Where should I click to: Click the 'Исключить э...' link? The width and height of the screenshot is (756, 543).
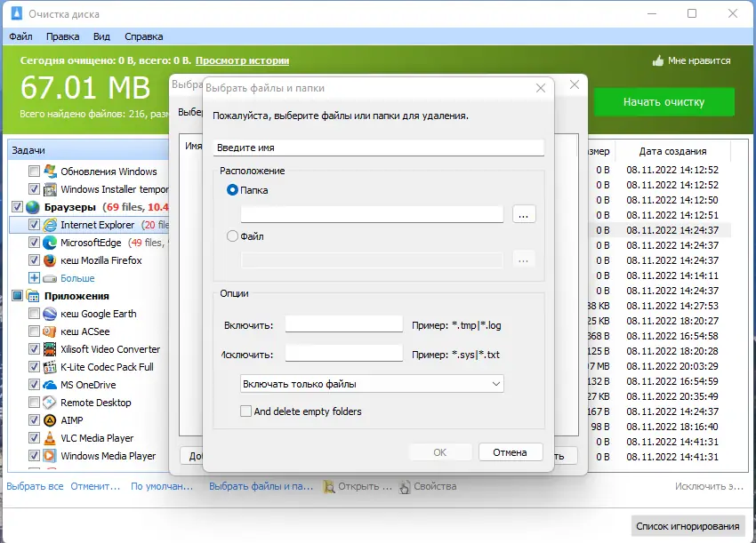[x=709, y=487]
